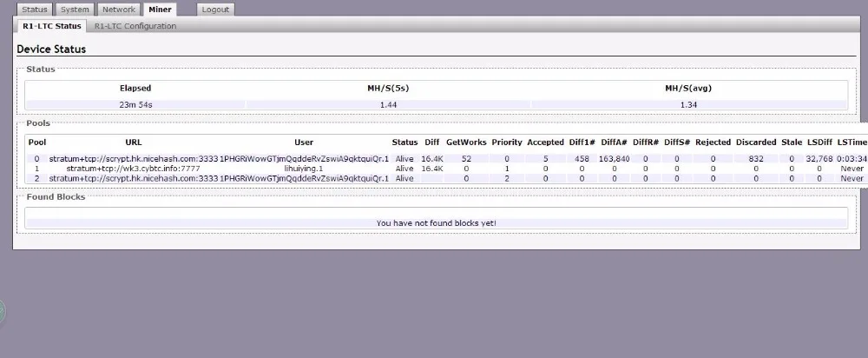
Task: Click the Alive status of pool 2
Action: 404,178
